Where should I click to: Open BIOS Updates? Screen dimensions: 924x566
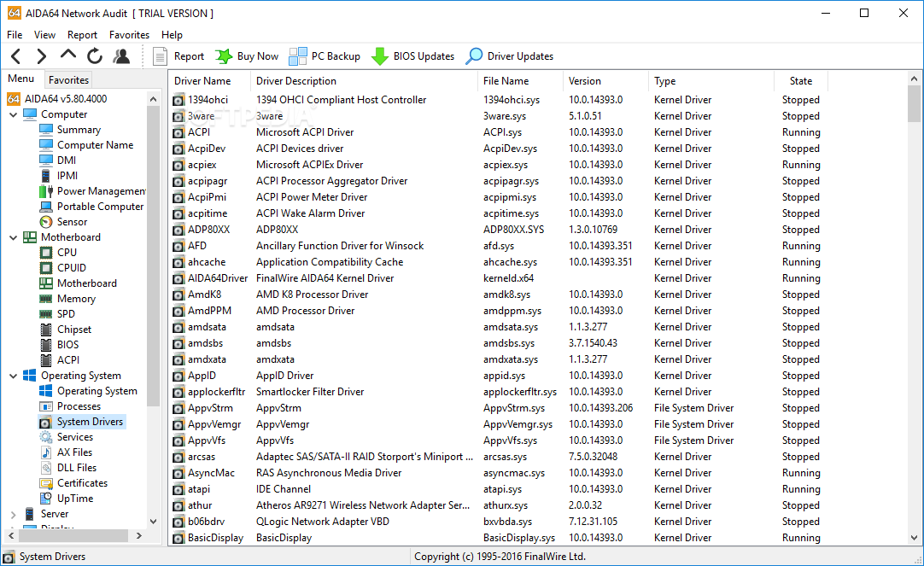pyautogui.click(x=413, y=56)
